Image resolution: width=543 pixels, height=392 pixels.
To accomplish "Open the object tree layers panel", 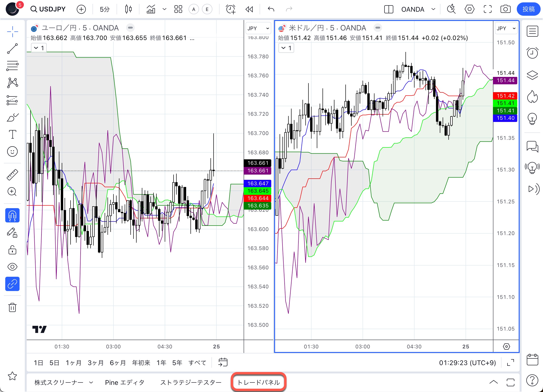I will tap(532, 75).
